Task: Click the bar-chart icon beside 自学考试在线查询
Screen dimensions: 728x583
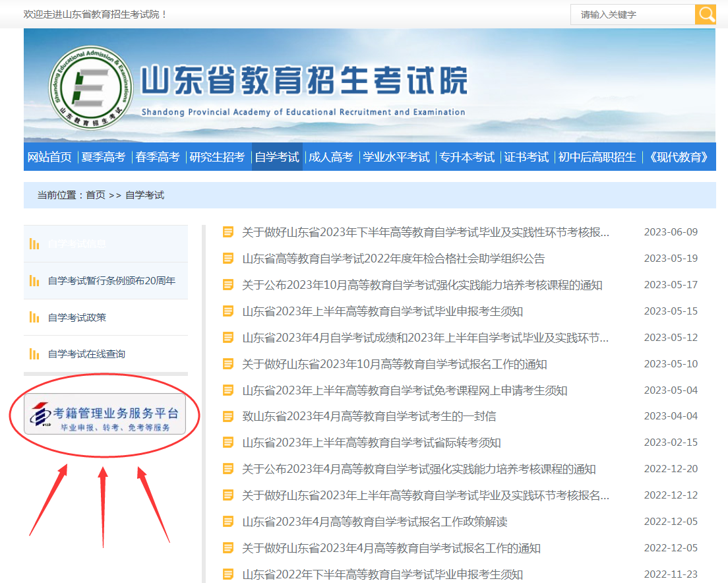Action: click(33, 355)
